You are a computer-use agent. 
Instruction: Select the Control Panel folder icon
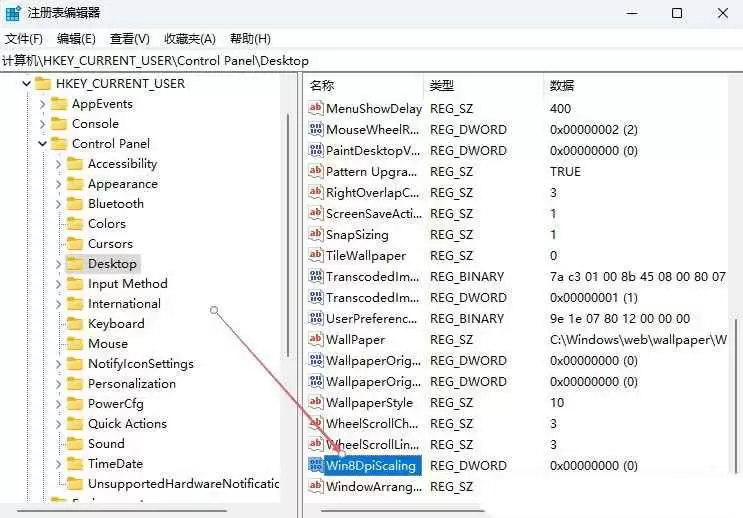point(59,144)
